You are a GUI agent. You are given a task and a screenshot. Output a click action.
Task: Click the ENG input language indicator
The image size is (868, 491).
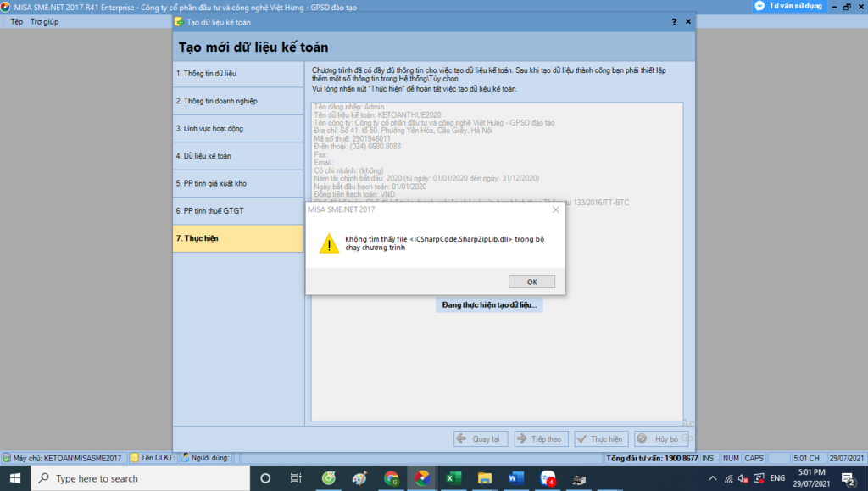(777, 478)
